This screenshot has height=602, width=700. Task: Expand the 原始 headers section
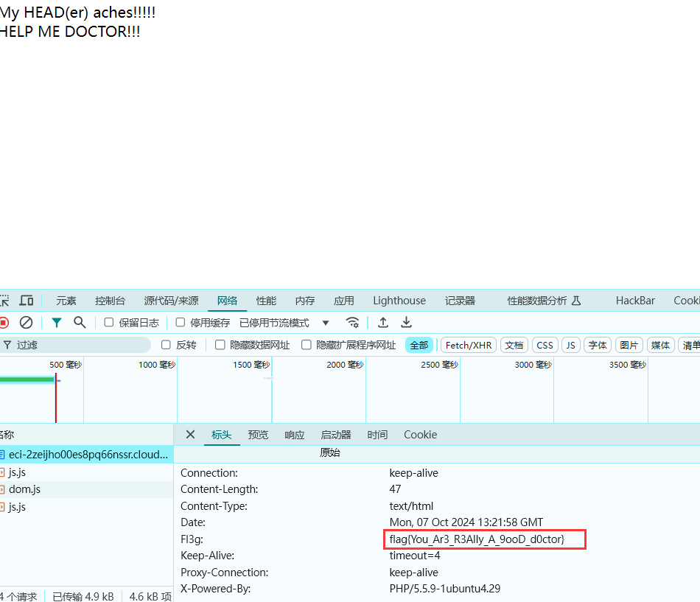329,453
